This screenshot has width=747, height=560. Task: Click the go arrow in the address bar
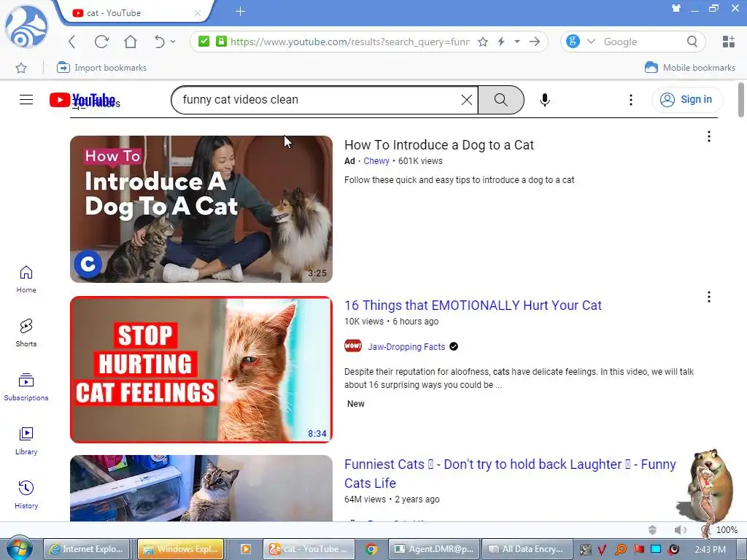click(535, 42)
